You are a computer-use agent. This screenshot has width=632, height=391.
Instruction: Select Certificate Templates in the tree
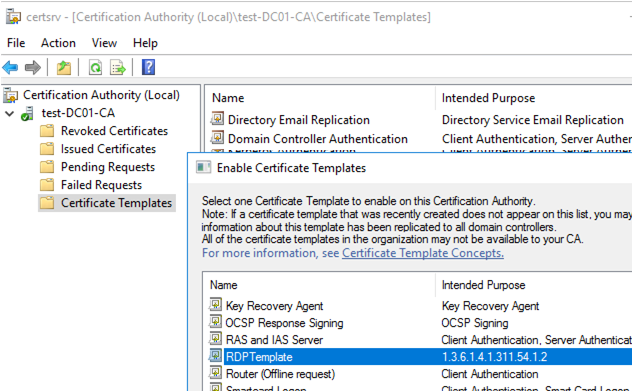point(116,203)
